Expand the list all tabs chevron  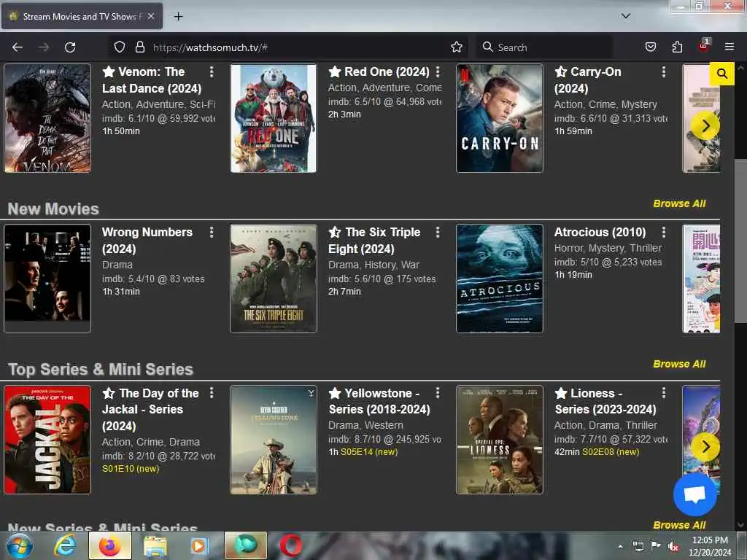click(x=625, y=16)
